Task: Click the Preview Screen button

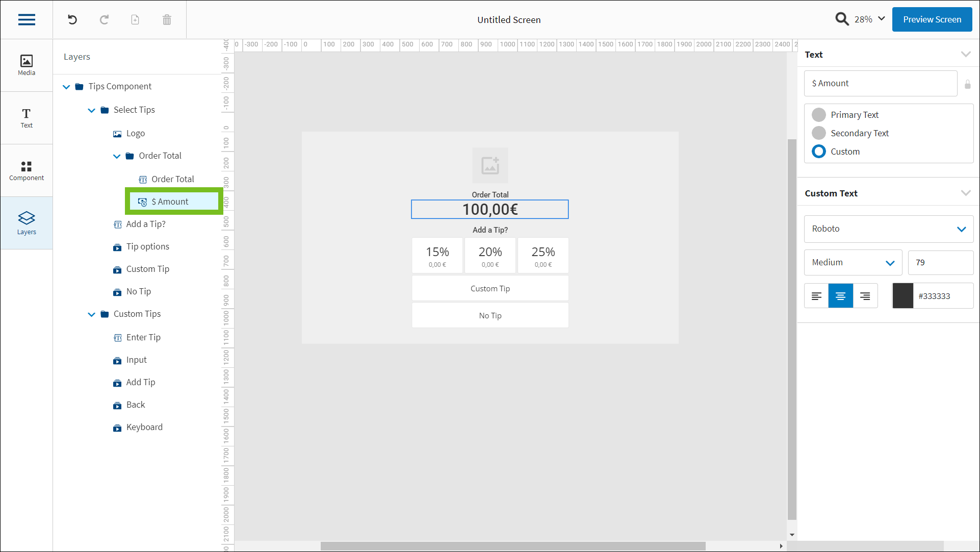Action: (x=932, y=19)
